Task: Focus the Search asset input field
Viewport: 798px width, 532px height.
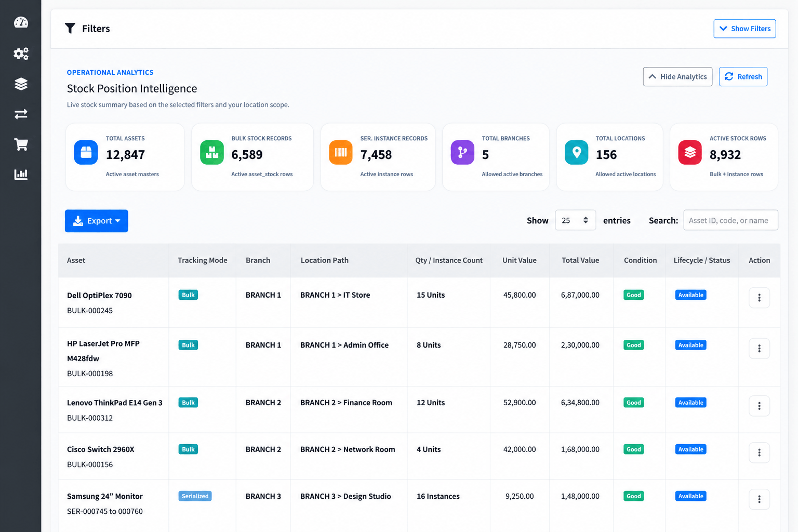Action: [x=730, y=220]
